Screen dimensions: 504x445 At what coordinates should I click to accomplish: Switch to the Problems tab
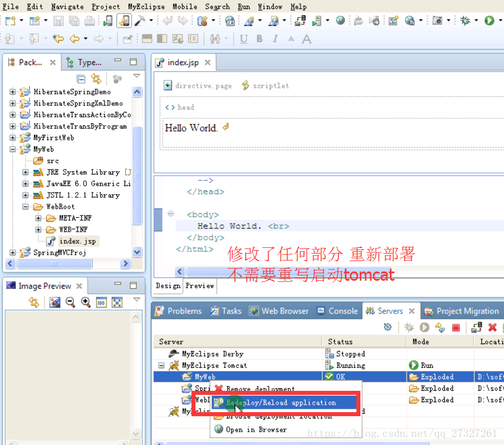tap(178, 311)
